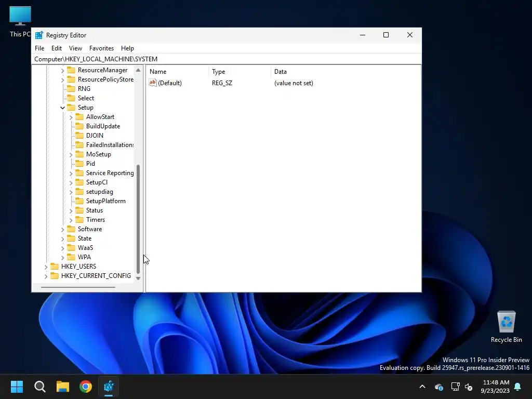Expand the State key
The image size is (532, 399).
point(62,239)
